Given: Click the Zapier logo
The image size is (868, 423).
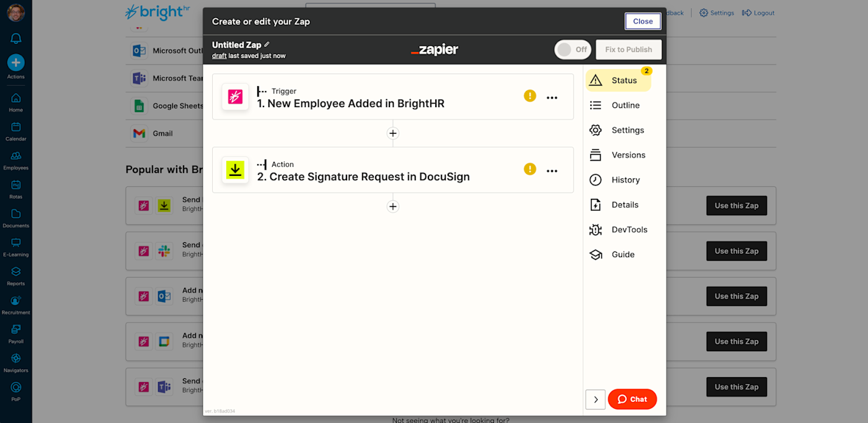Looking at the screenshot, I should coord(435,50).
